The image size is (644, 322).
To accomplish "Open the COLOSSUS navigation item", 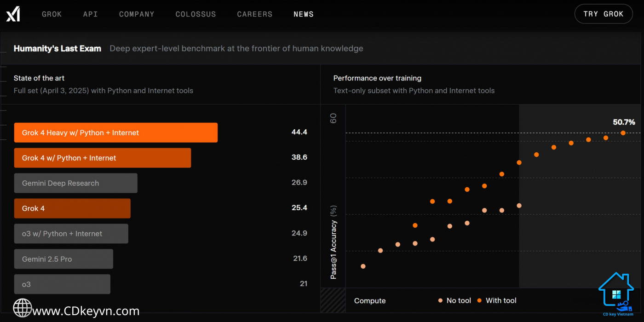I will 195,14.
